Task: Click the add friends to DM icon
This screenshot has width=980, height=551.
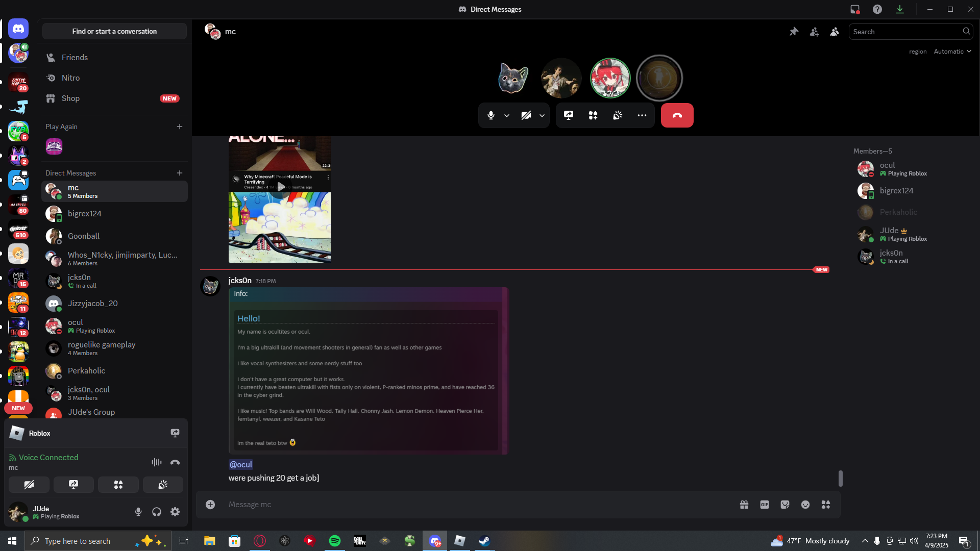Action: pos(814,32)
